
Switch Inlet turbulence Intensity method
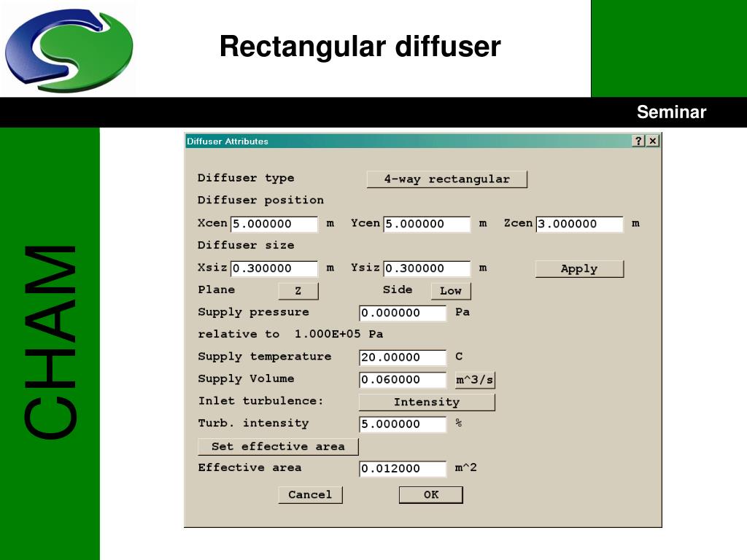click(427, 402)
